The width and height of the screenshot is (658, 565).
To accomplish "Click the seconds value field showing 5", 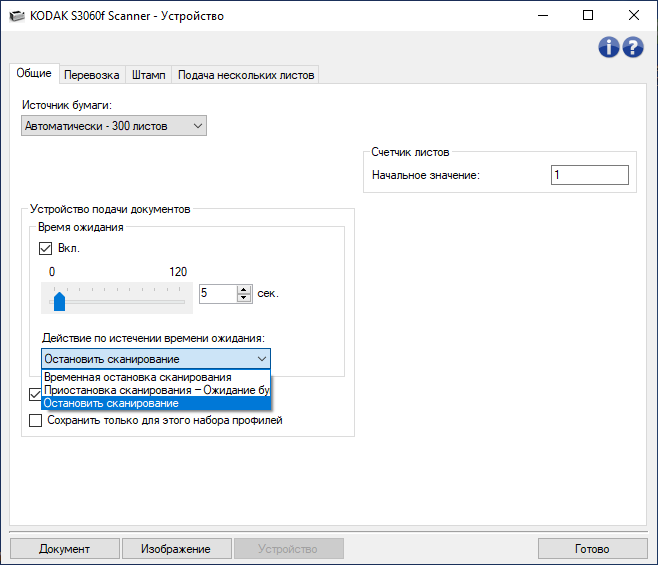I will (x=218, y=293).
